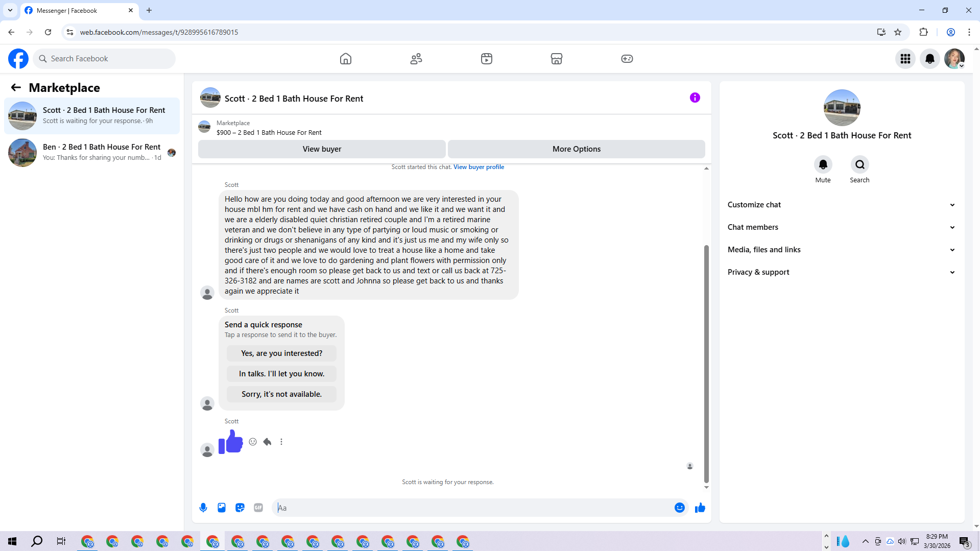This screenshot has height=551, width=980.
Task: Search in conversation using the magnifier button
Action: (860, 164)
